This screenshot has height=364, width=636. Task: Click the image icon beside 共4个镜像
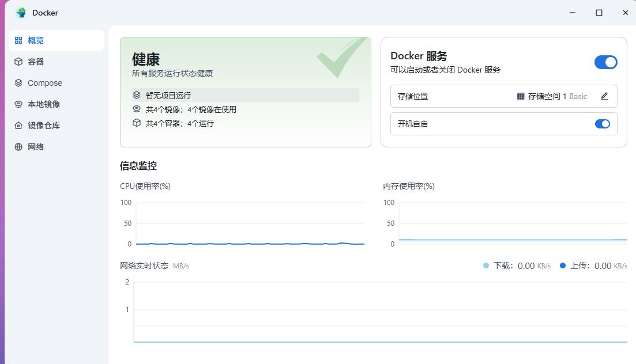[x=137, y=109]
